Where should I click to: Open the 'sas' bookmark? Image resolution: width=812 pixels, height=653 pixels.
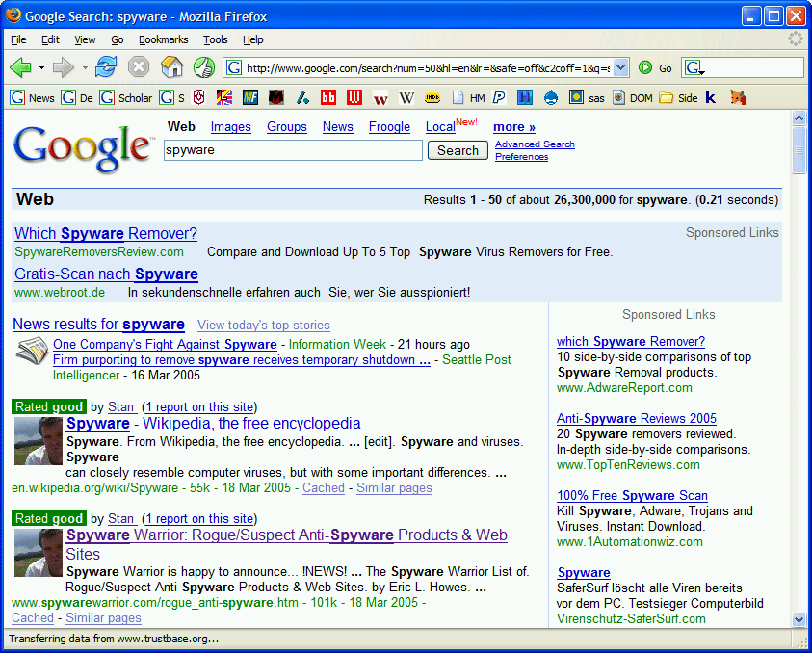pos(587,98)
